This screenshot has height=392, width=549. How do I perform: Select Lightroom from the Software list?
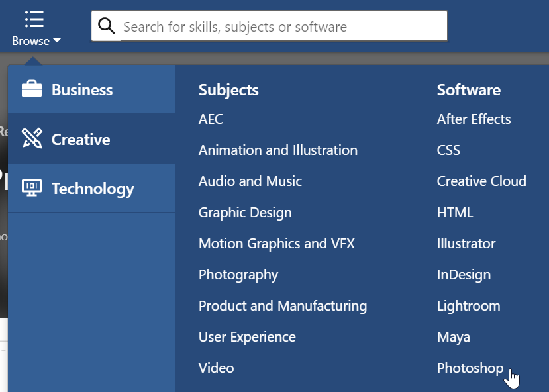468,306
